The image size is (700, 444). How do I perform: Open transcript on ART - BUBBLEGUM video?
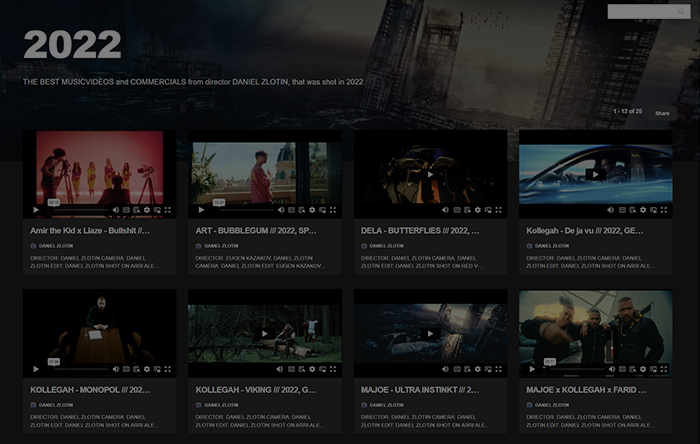pyautogui.click(x=302, y=210)
